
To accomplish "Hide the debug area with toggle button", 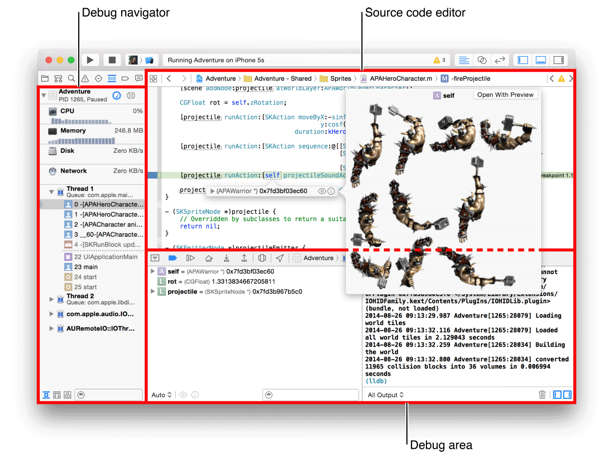I will click(x=155, y=258).
